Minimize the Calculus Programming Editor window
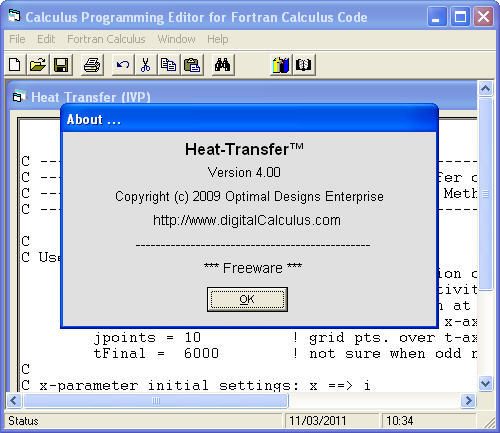This screenshot has width=500, height=433. pyautogui.click(x=437, y=17)
